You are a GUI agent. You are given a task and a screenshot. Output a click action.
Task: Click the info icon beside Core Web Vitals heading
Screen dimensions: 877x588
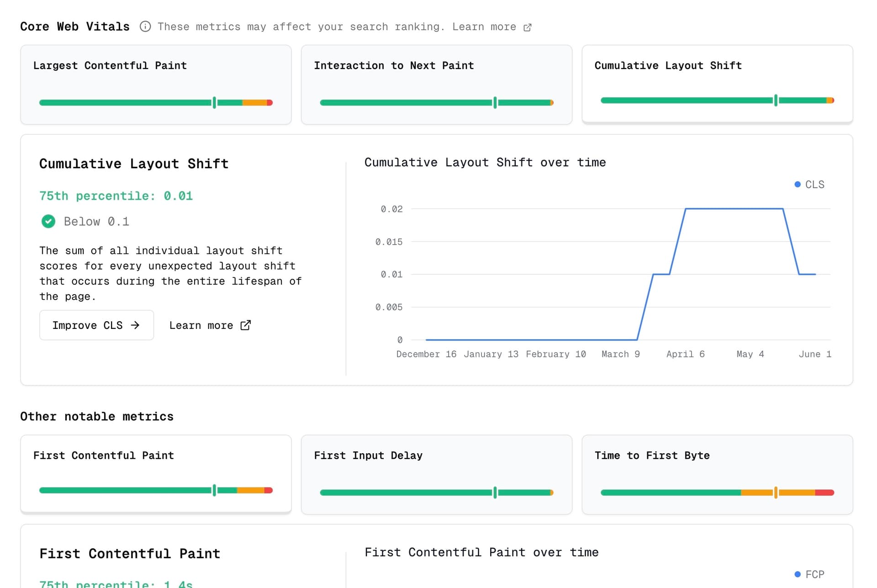(145, 26)
